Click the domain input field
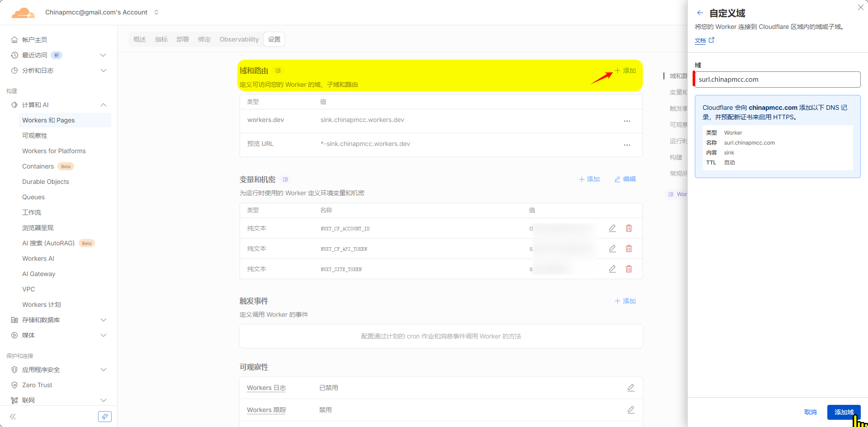Screen dimensions: 868x427 pyautogui.click(x=777, y=80)
